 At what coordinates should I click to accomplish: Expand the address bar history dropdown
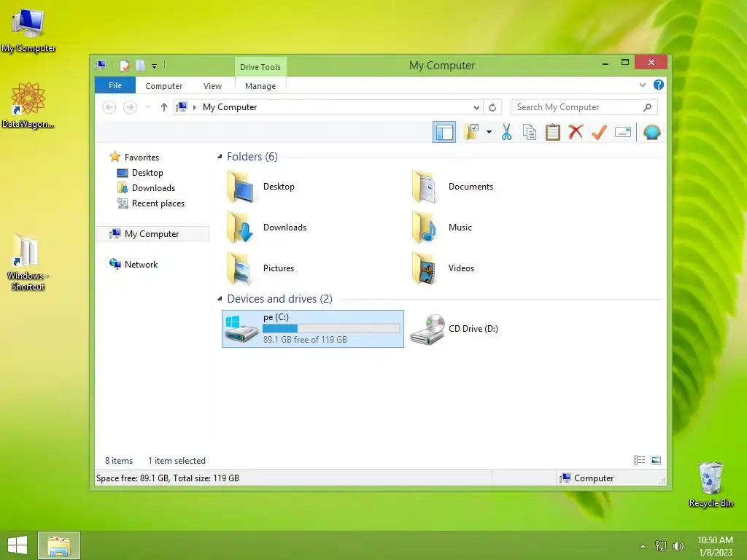pyautogui.click(x=476, y=107)
